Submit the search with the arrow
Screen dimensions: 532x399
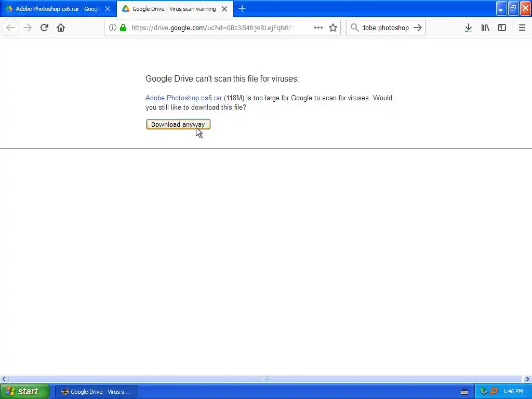418,28
